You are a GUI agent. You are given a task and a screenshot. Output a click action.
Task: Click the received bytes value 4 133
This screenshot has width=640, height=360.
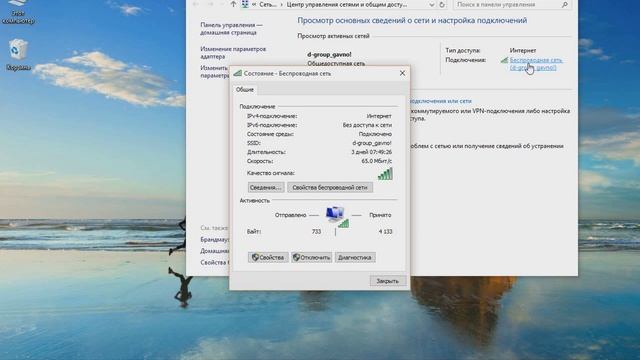[x=385, y=231]
